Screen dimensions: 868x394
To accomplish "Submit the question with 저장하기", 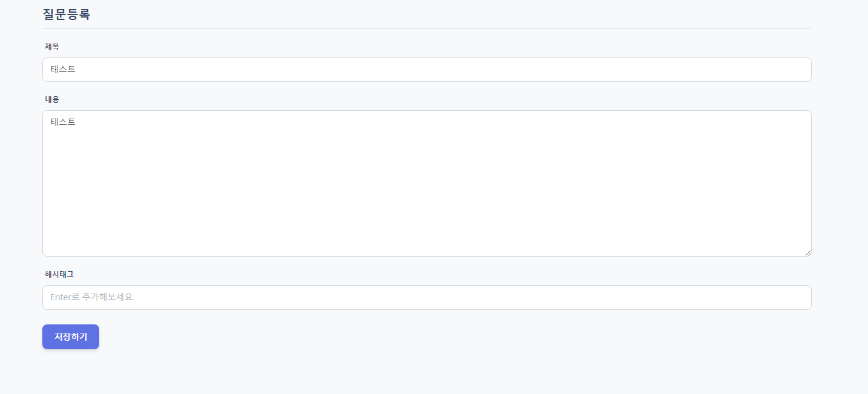I will pos(71,337).
